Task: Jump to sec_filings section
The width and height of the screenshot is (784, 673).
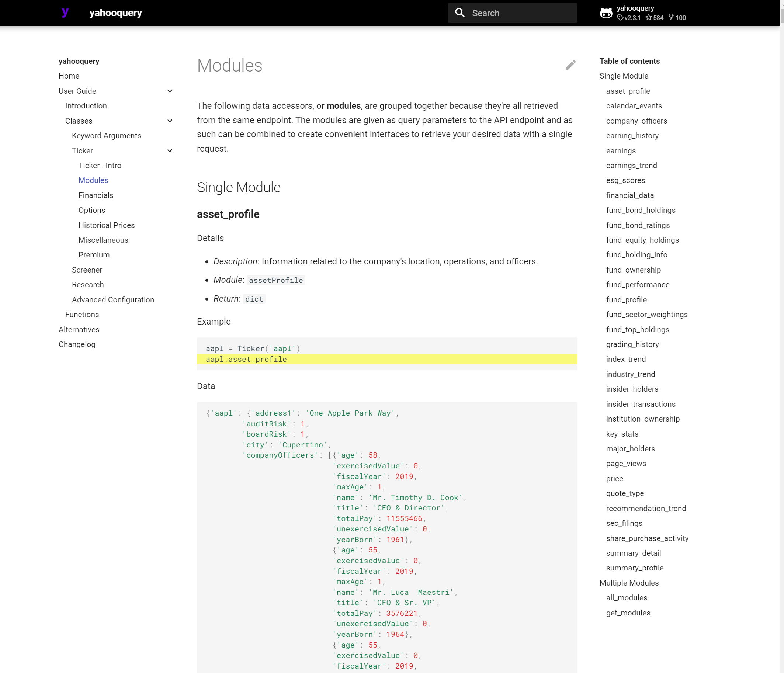Action: tap(624, 524)
